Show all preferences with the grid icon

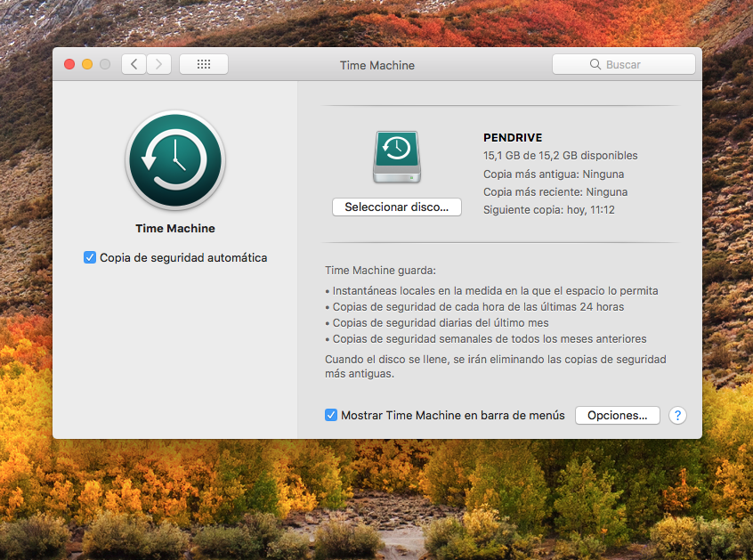point(203,64)
